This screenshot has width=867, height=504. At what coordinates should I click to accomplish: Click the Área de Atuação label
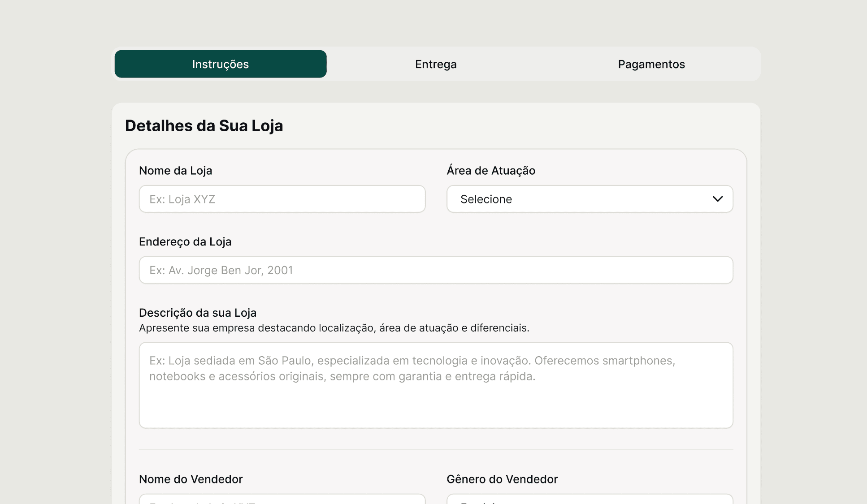click(491, 171)
